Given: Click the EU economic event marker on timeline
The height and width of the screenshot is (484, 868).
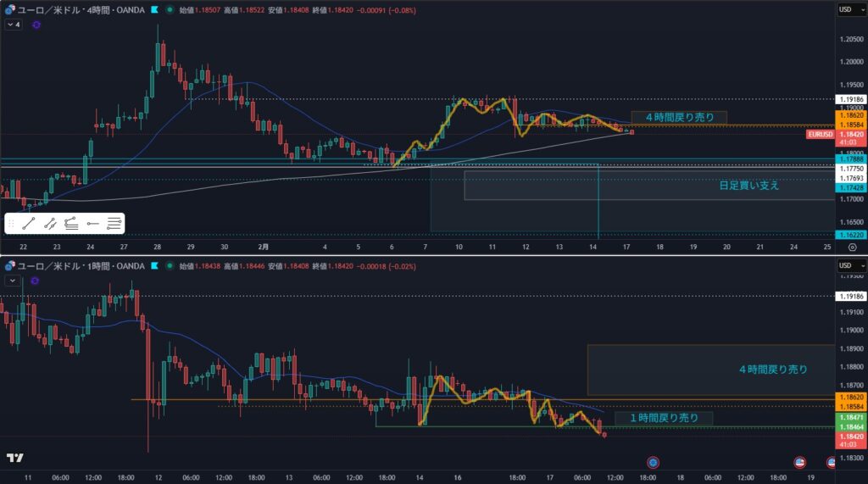Looking at the screenshot, I should 654,462.
